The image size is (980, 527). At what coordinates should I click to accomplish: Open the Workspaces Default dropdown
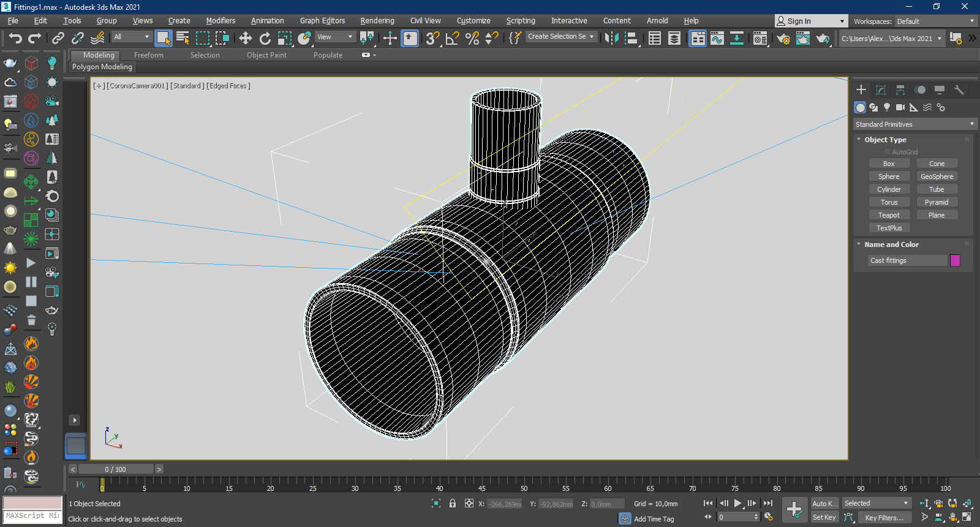[935, 21]
